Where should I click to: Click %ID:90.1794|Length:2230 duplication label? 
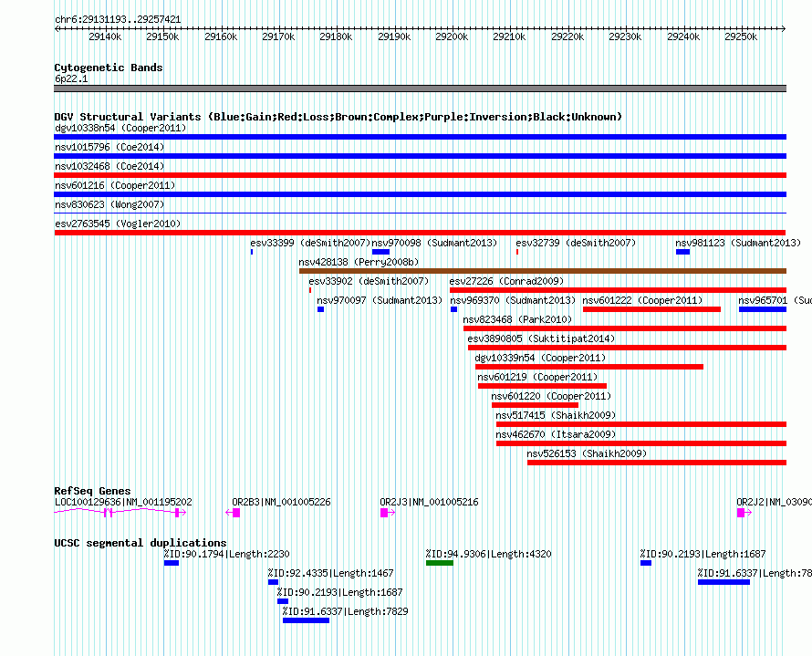pyautogui.click(x=227, y=554)
